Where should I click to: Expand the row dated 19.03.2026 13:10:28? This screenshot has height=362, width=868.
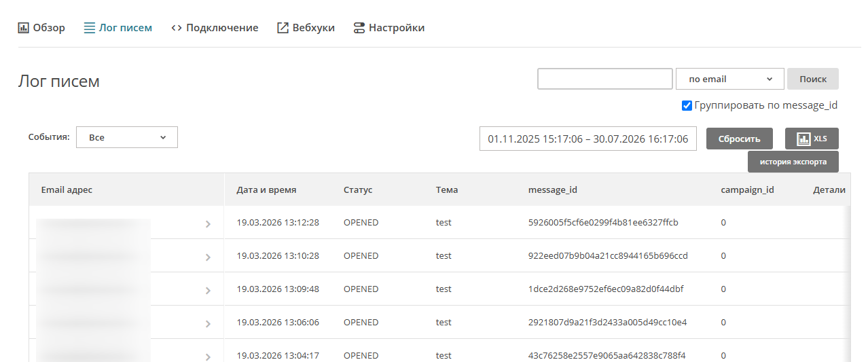coord(208,257)
